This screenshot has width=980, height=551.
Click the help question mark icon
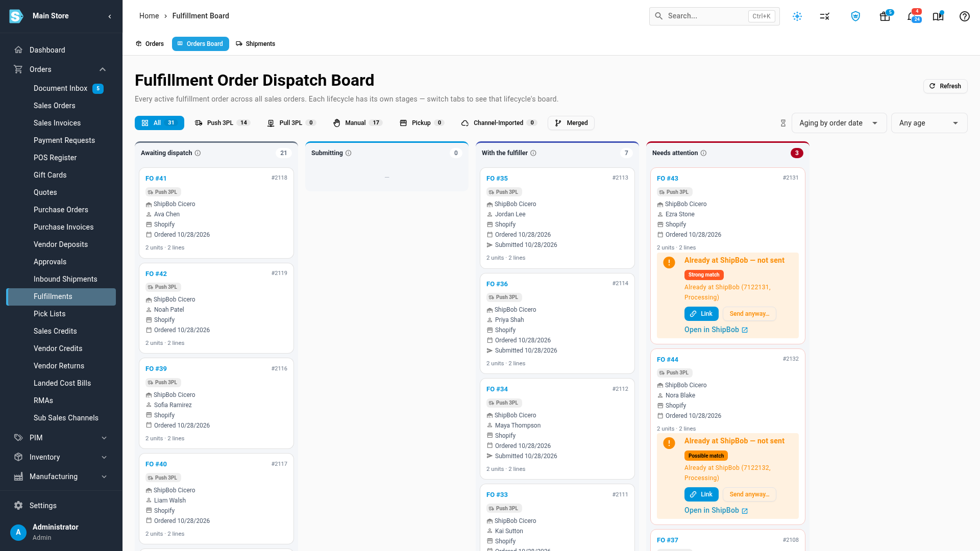[x=965, y=16]
